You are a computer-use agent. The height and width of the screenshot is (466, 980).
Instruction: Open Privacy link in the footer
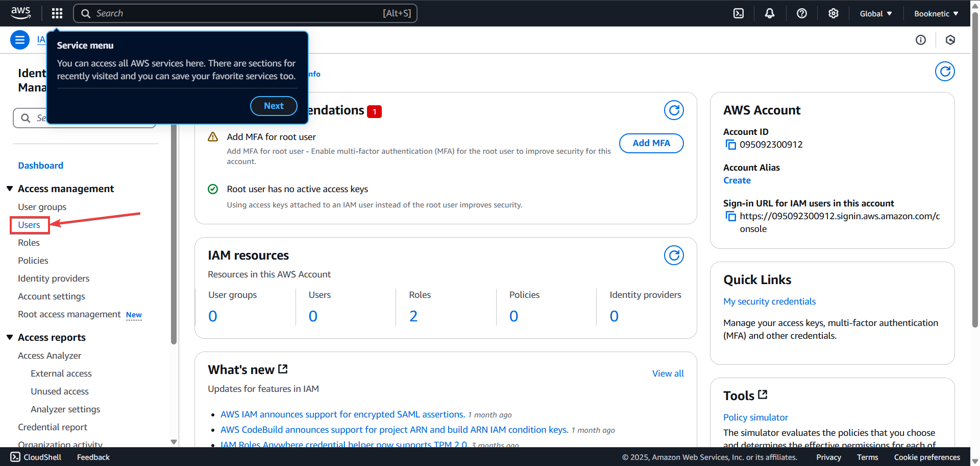pos(828,457)
